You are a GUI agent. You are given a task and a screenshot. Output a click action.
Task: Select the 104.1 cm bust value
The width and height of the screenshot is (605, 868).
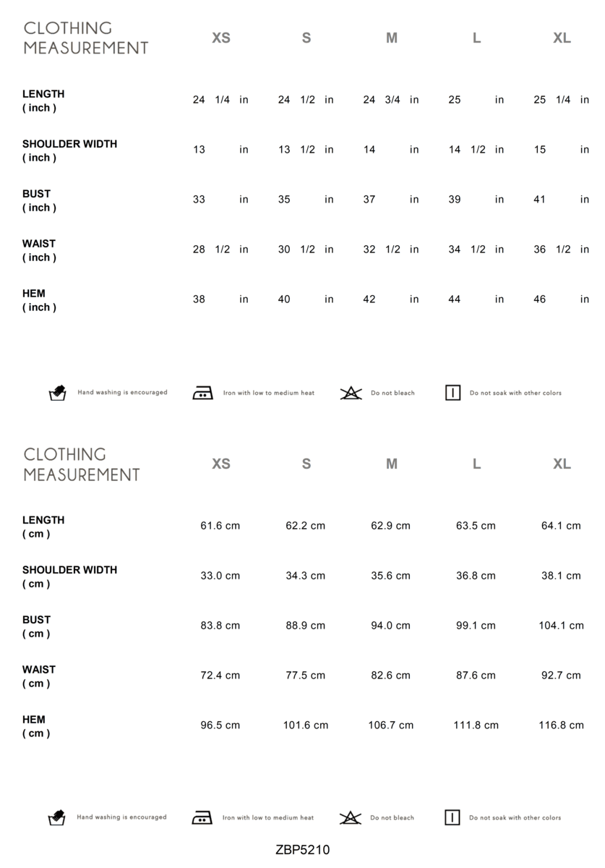coord(561,625)
